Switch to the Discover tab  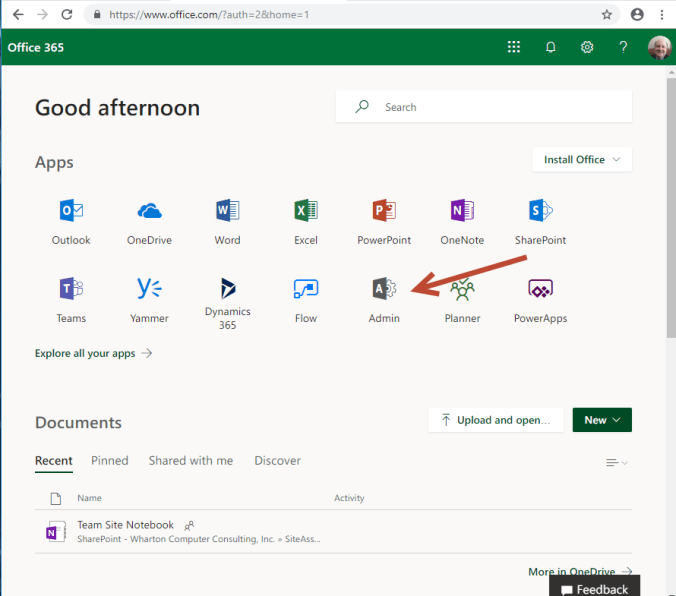(x=277, y=461)
